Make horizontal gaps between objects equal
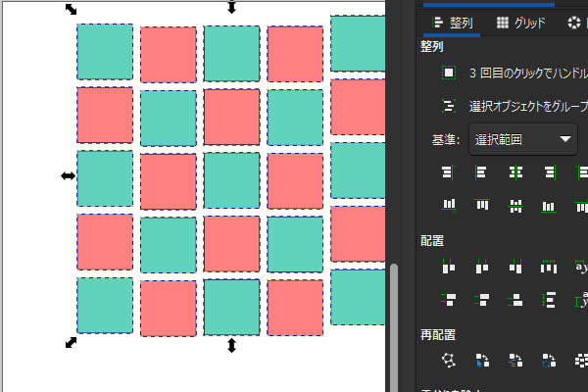This screenshot has height=392, width=588. pyautogui.click(x=549, y=268)
